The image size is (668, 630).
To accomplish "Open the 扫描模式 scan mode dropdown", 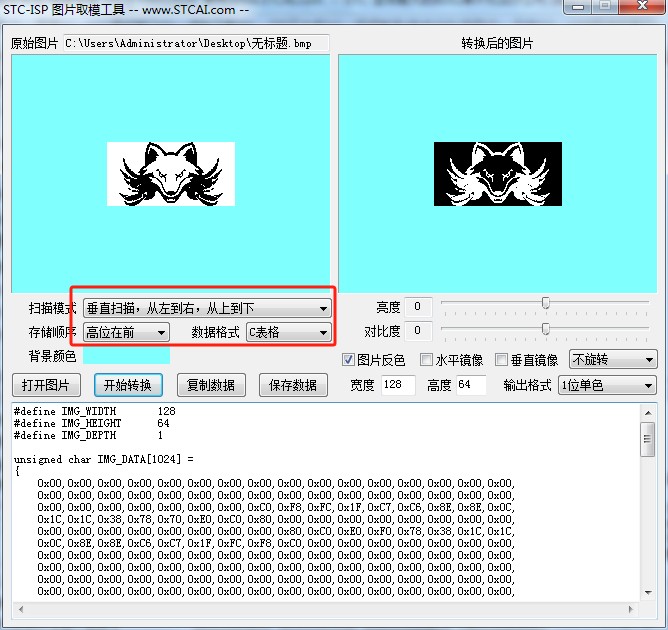I will 207,308.
